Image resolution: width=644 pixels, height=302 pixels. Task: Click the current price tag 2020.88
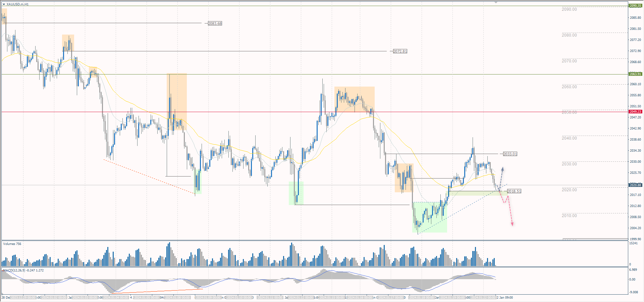pos(635,185)
